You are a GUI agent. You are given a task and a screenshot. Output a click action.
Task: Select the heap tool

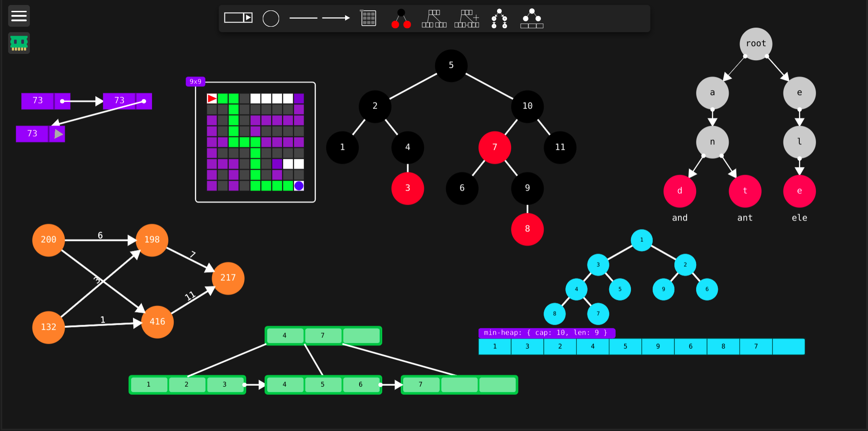[532, 19]
